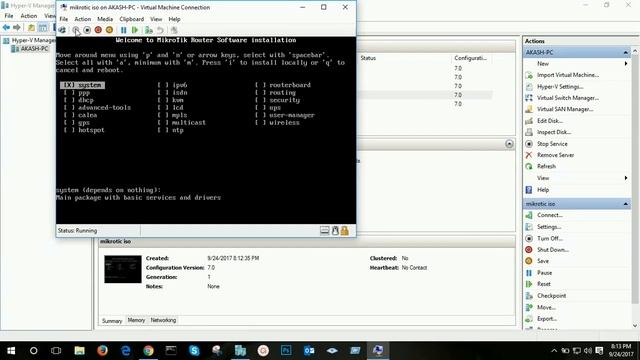Open Chrome from the taskbar

click(x=148, y=350)
